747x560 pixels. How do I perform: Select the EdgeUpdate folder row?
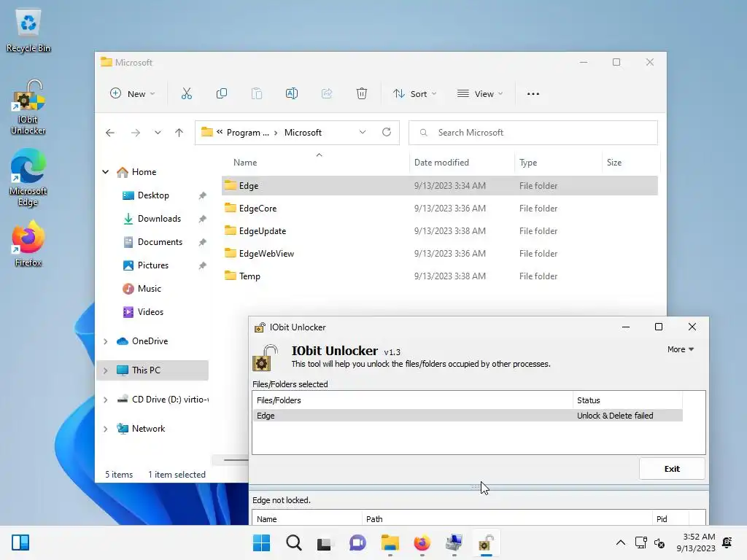pyautogui.click(x=439, y=231)
